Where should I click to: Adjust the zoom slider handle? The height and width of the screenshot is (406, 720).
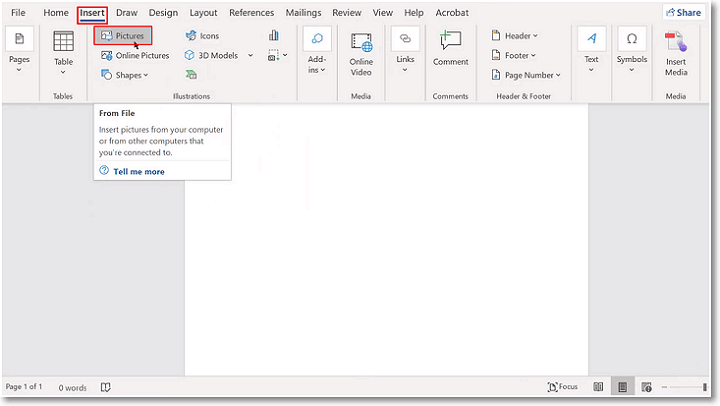click(x=705, y=387)
